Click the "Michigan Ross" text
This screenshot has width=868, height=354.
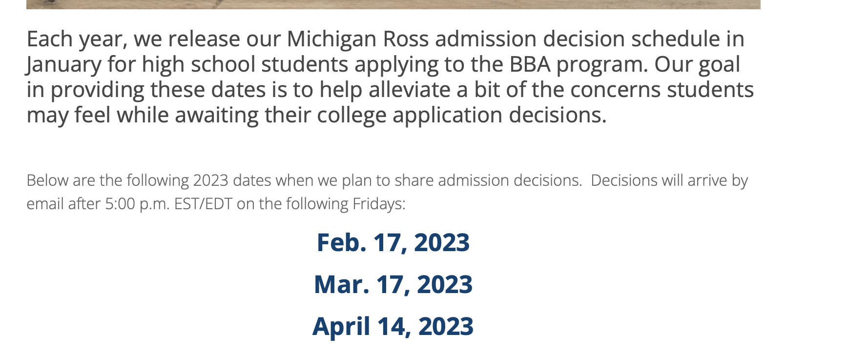(x=357, y=39)
